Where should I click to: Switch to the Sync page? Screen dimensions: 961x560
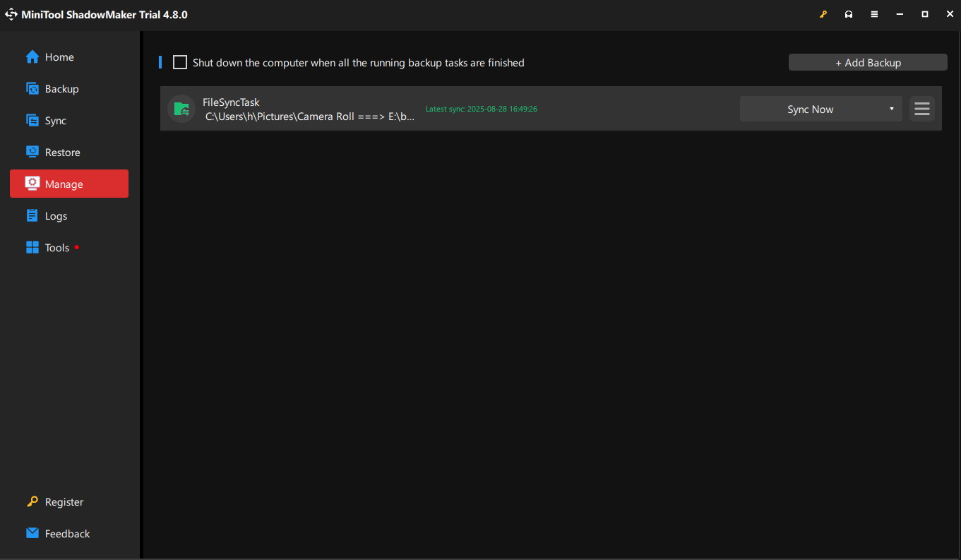(55, 121)
